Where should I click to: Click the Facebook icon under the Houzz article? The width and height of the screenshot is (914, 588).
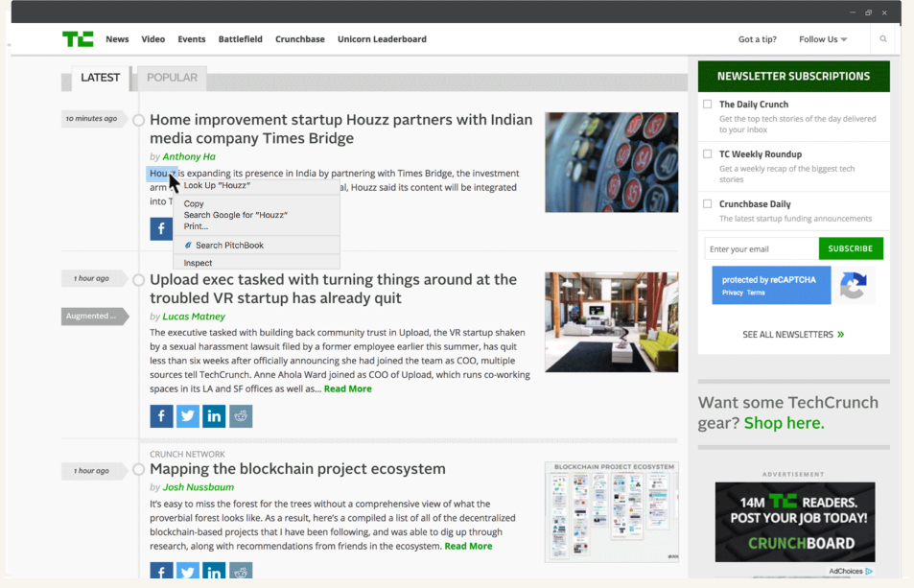tap(161, 228)
